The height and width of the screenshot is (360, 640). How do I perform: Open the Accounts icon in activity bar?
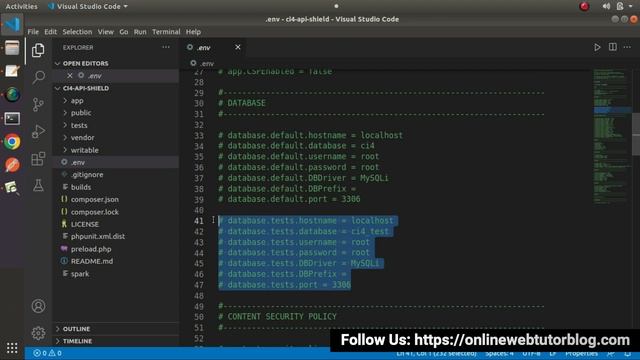click(x=38, y=306)
